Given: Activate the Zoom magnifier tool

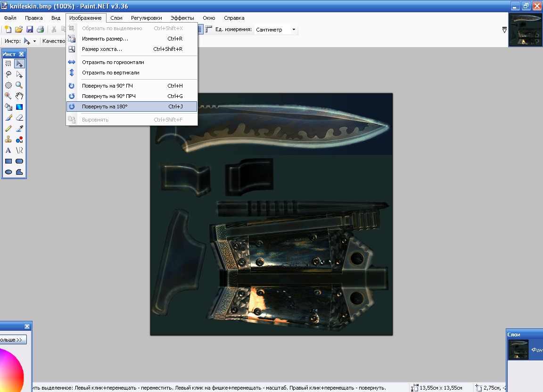Looking at the screenshot, I should pyautogui.click(x=19, y=85).
